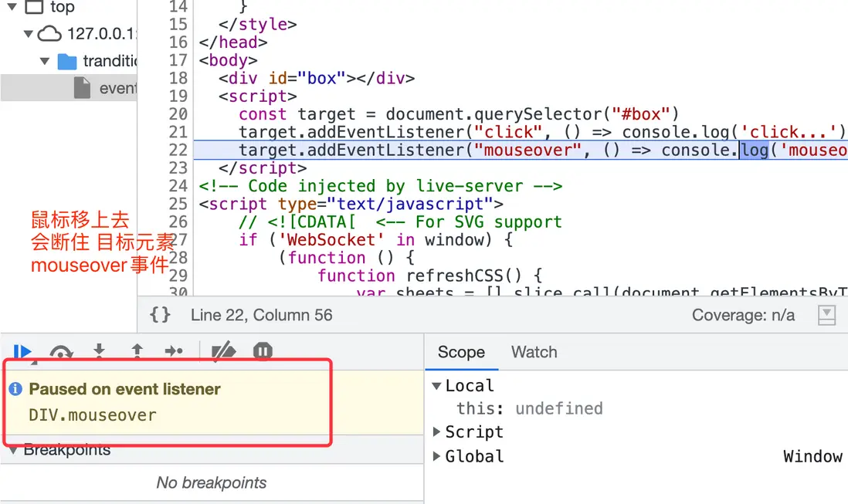The image size is (848, 504).
Task: Click the closing head tag on line 16
Action: [233, 42]
